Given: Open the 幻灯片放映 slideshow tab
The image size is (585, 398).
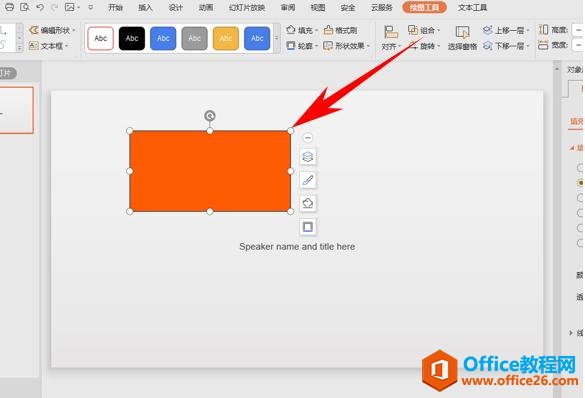Looking at the screenshot, I should pos(247,7).
